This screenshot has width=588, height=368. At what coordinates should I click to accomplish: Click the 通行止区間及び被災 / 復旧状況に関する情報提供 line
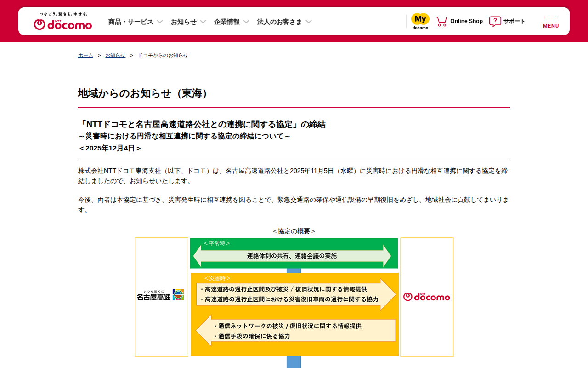coord(283,289)
